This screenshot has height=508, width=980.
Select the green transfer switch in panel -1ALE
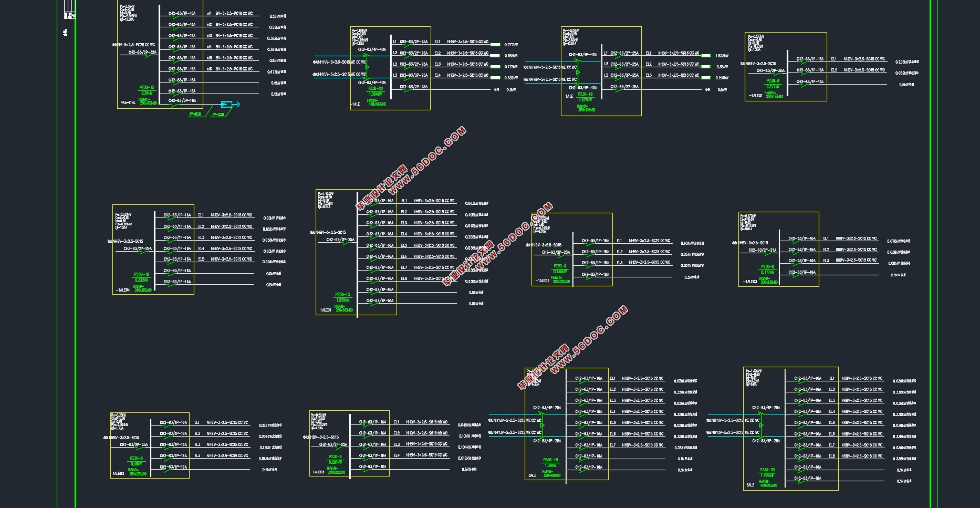click(x=367, y=67)
